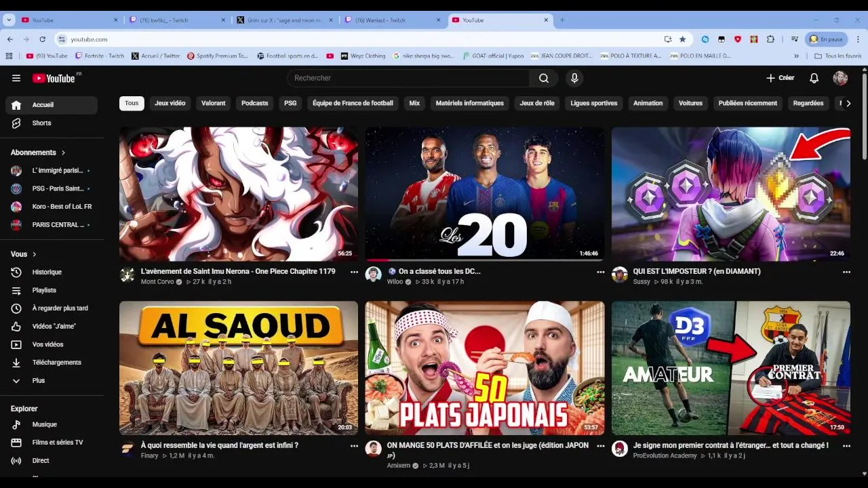Open the AL SAOUD video thumbnail
This screenshot has width=868, height=488.
239,368
